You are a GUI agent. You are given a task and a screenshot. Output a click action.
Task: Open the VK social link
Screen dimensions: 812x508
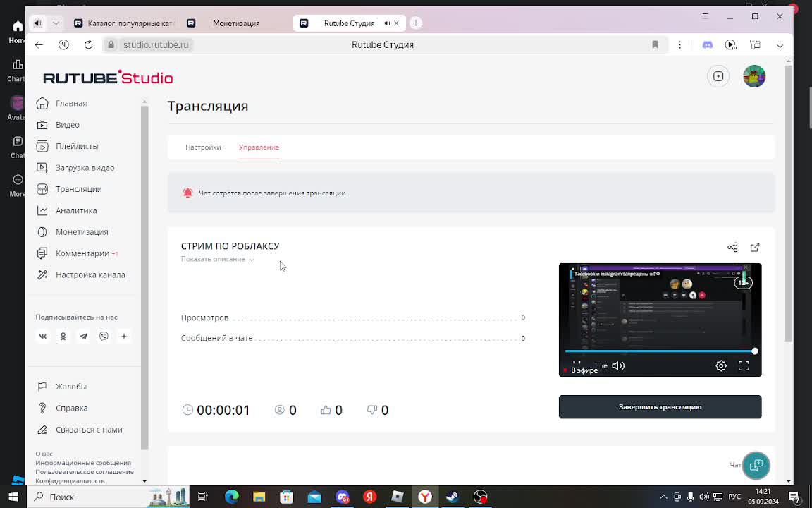43,337
